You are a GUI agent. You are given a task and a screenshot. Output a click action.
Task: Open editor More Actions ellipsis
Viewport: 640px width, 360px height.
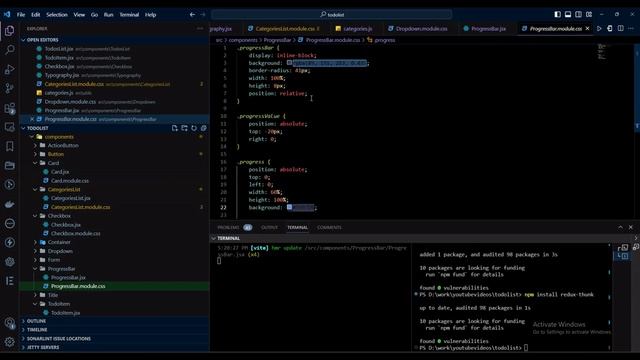click(631, 29)
